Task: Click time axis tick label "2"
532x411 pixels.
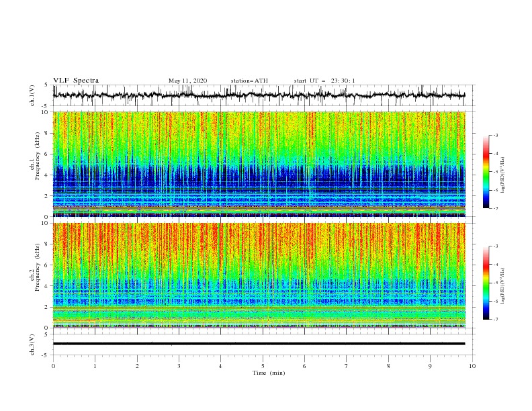Action: click(x=137, y=366)
